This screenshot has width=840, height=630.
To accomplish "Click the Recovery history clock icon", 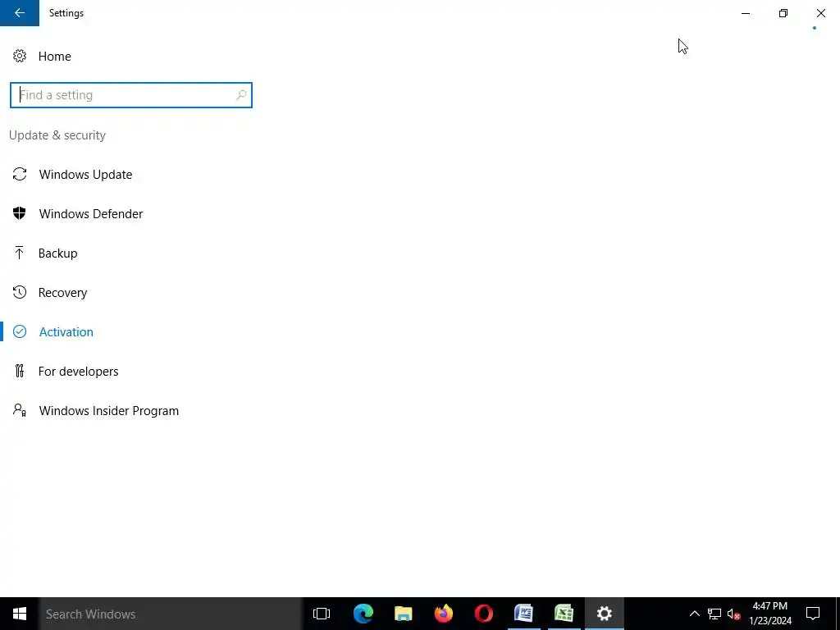I will click(x=20, y=292).
